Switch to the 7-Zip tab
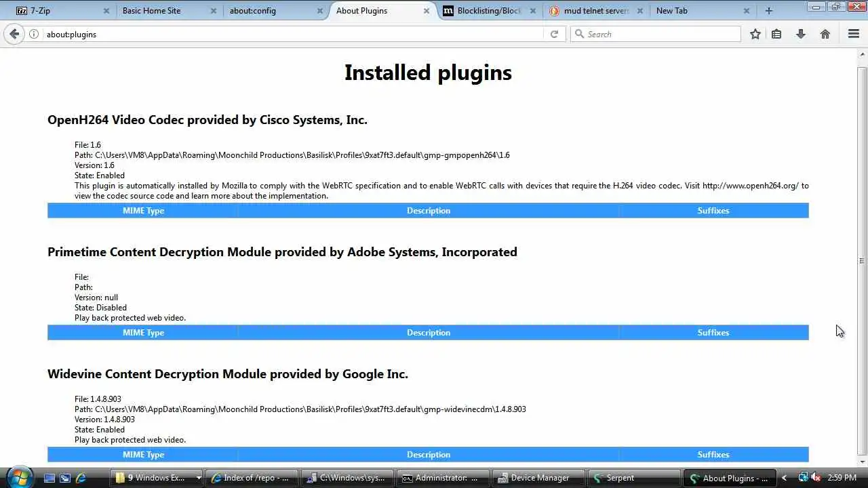 click(58, 11)
